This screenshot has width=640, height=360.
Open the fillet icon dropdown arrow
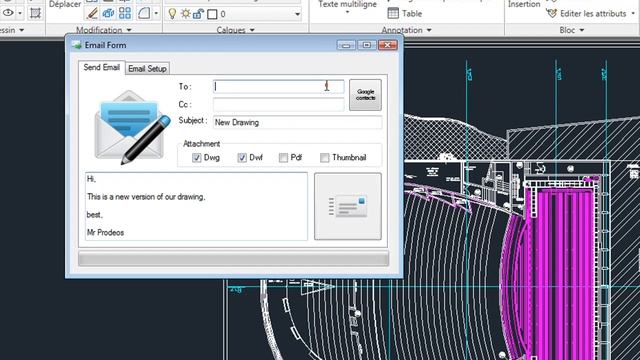(x=156, y=13)
